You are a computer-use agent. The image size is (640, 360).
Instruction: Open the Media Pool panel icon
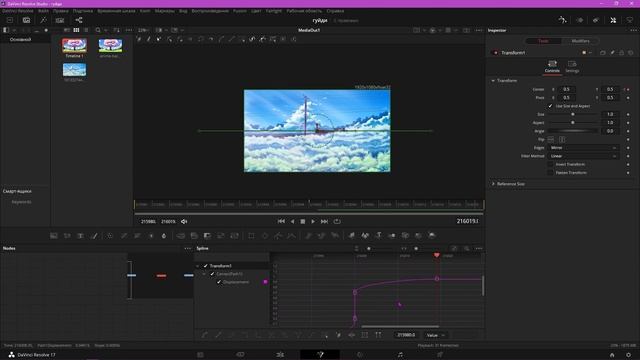(27, 20)
